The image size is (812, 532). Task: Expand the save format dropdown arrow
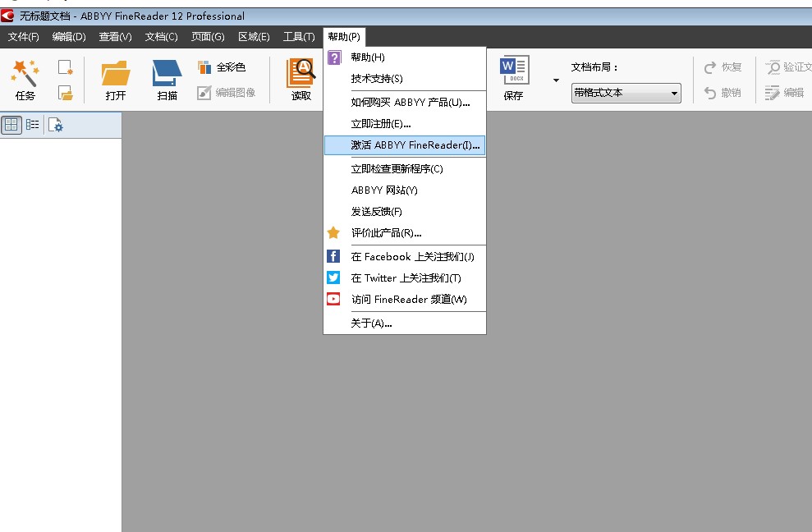556,80
